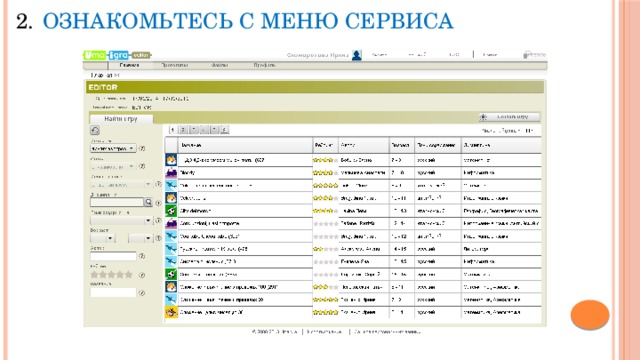640x360 pixels.
Task: Sort by the Название column header
Action: [245, 145]
